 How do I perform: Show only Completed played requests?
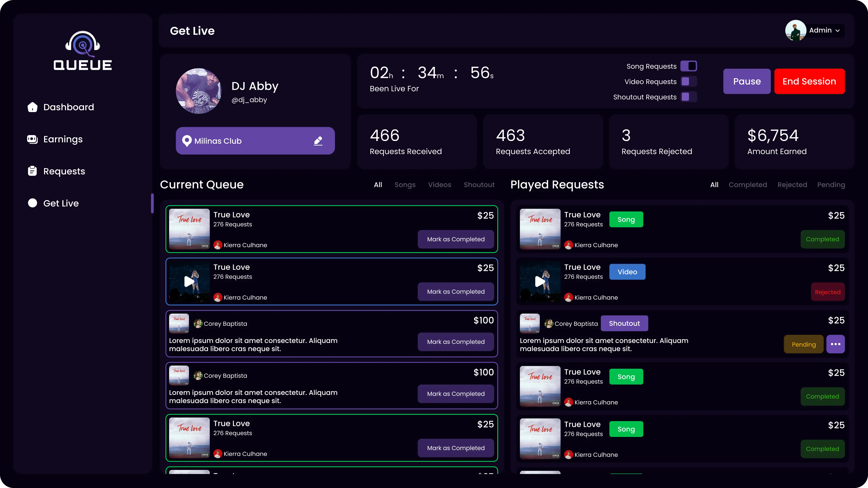point(748,185)
